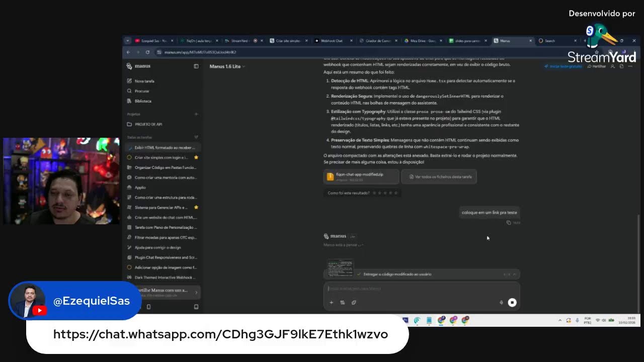Click 'Iniciar teste gratuito' link
Image resolution: width=644 pixels, height=362 pixels.
pyautogui.click(x=563, y=66)
